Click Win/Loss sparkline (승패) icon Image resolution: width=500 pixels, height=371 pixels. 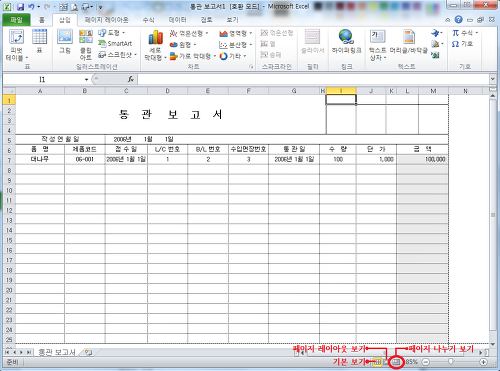[x=271, y=55]
